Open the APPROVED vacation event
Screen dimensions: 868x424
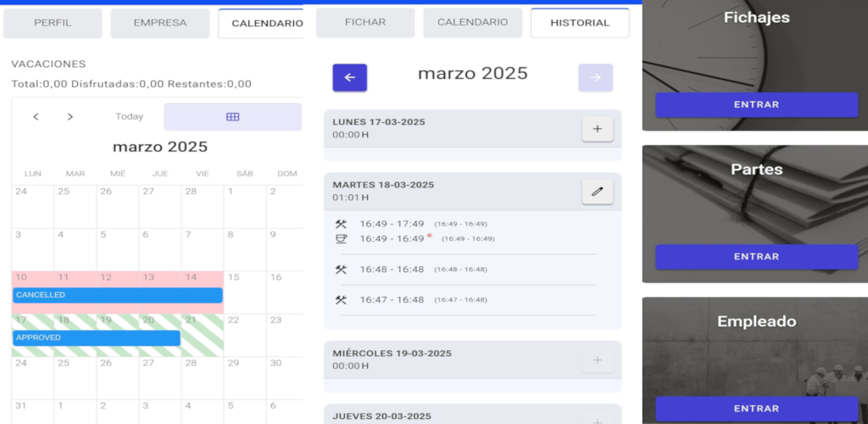(97, 338)
